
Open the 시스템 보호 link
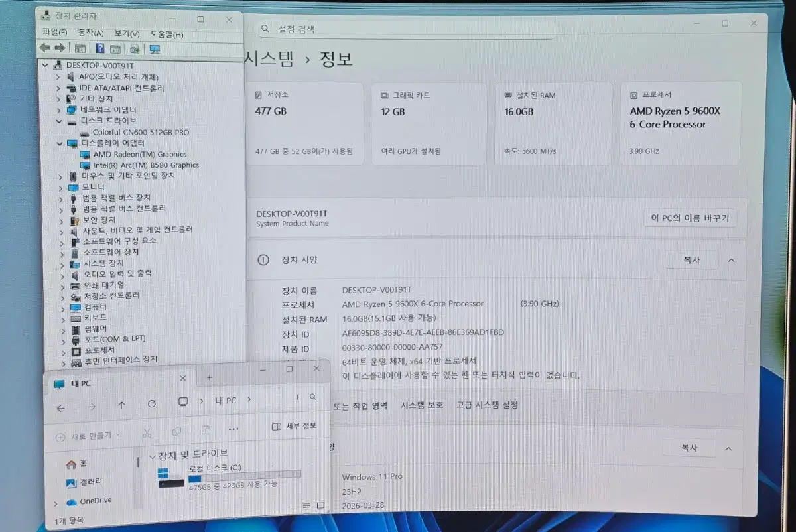[x=422, y=405]
